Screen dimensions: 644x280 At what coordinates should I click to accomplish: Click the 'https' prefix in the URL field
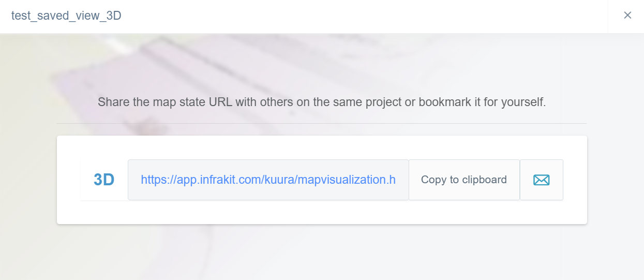152,180
